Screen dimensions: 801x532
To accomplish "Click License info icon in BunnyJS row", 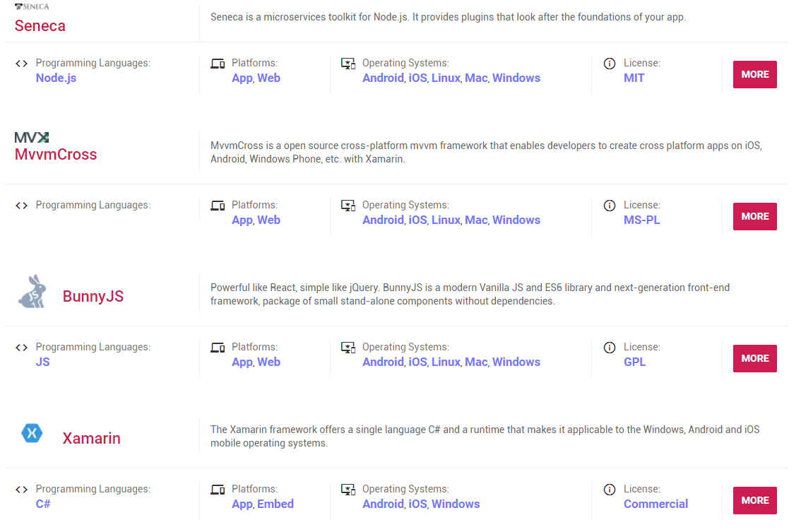I will click(x=610, y=348).
